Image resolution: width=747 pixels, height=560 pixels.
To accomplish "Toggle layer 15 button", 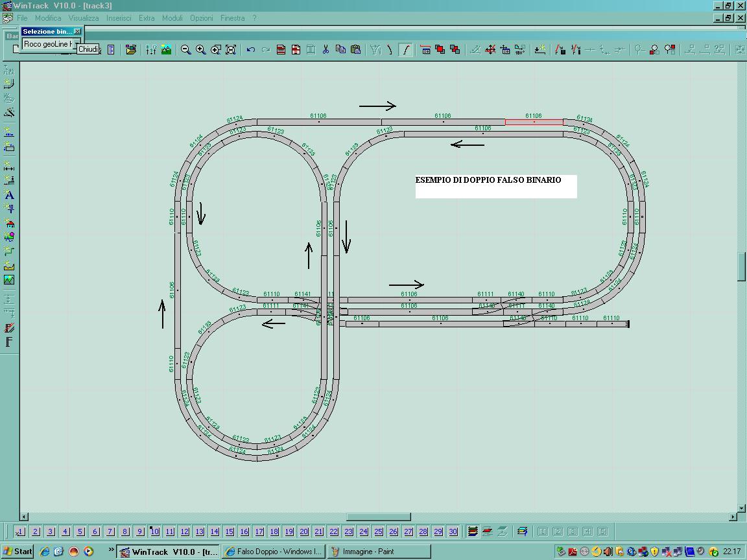I will click(229, 531).
